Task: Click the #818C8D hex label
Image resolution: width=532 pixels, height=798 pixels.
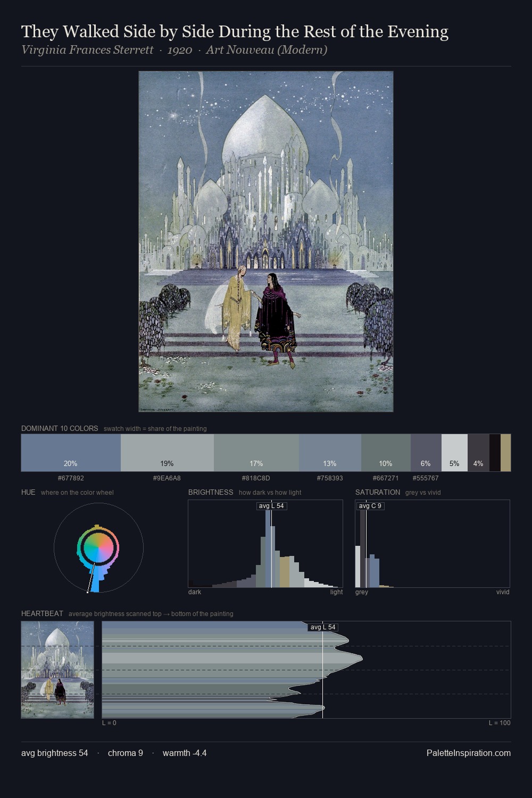Action: pos(256,478)
